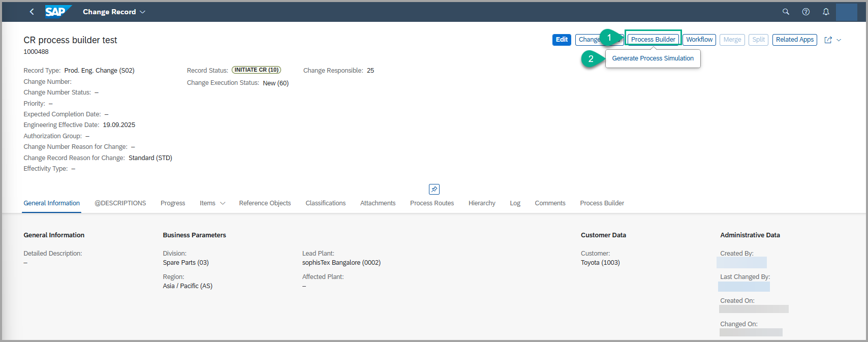Screen dimensions: 868x342
Task: Open the search icon in header
Action: (786, 12)
